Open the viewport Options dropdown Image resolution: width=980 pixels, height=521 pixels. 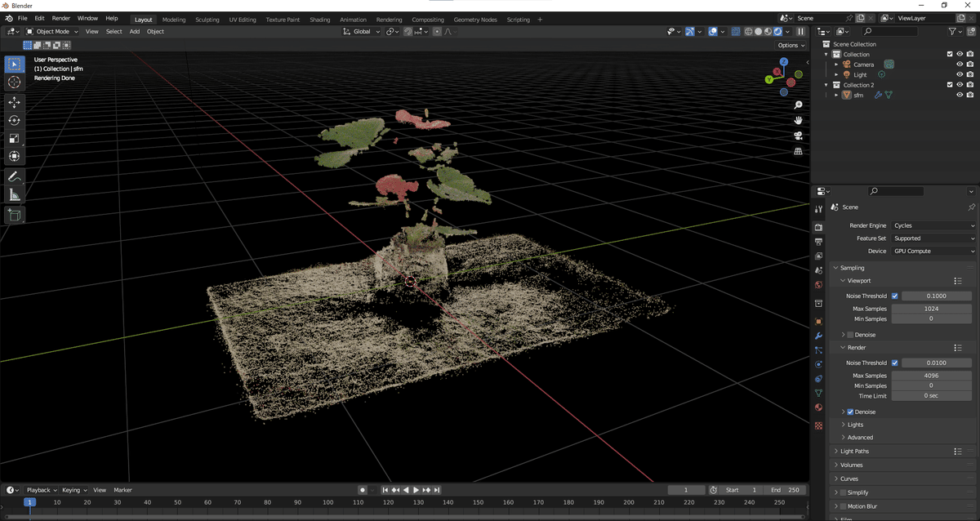791,45
